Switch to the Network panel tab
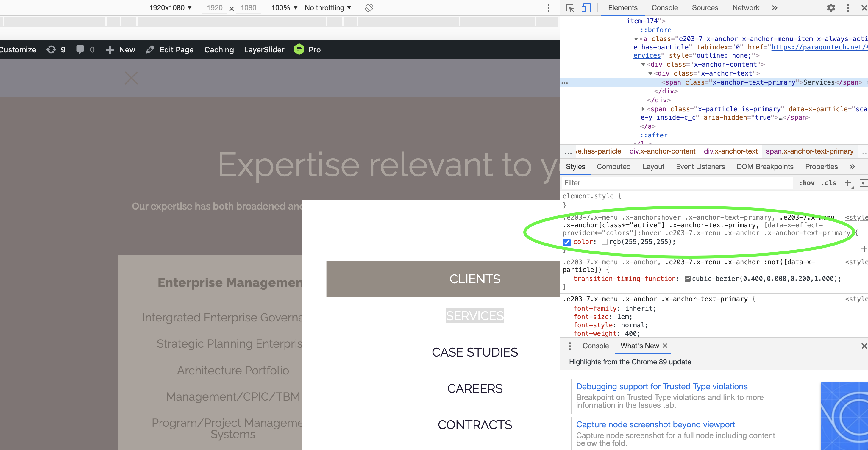This screenshot has width=868, height=450. [x=746, y=8]
